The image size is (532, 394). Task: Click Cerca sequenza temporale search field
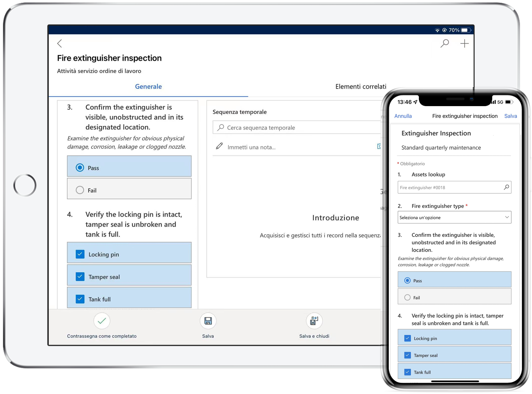[x=297, y=127]
